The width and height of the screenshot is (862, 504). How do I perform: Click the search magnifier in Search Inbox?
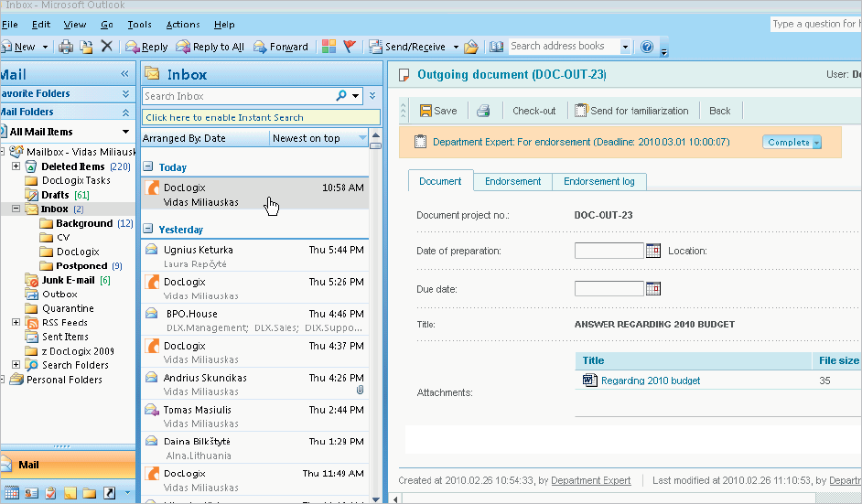pyautogui.click(x=341, y=96)
